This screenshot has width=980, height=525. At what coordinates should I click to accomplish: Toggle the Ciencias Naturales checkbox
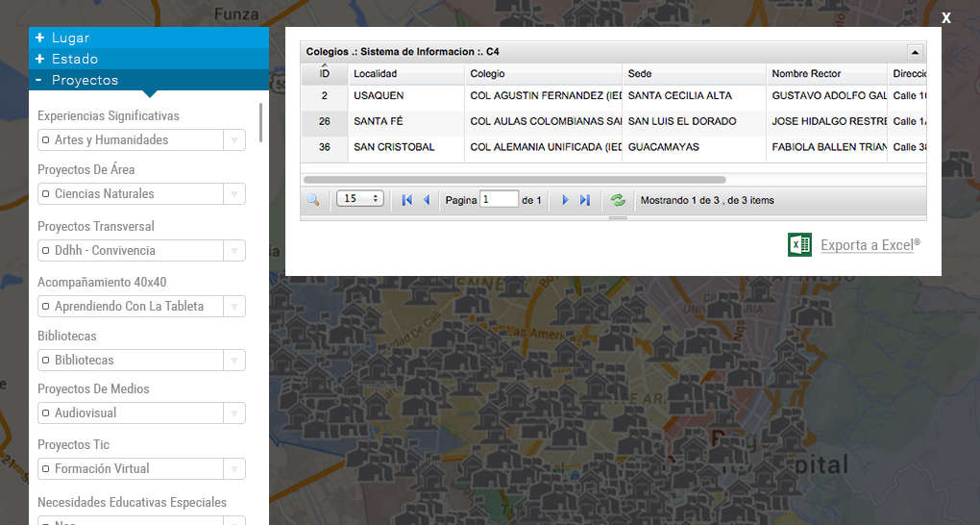coord(45,194)
